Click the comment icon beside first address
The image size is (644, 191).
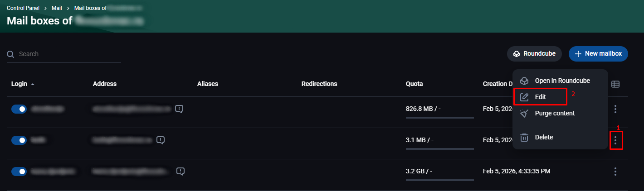click(180, 109)
